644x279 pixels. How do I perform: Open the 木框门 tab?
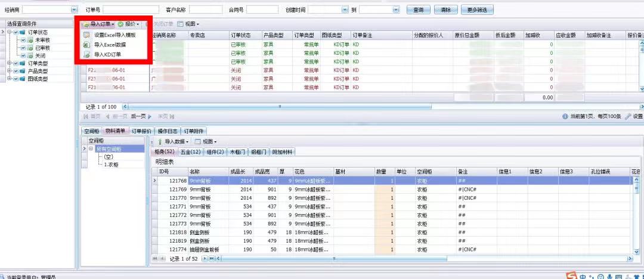238,152
